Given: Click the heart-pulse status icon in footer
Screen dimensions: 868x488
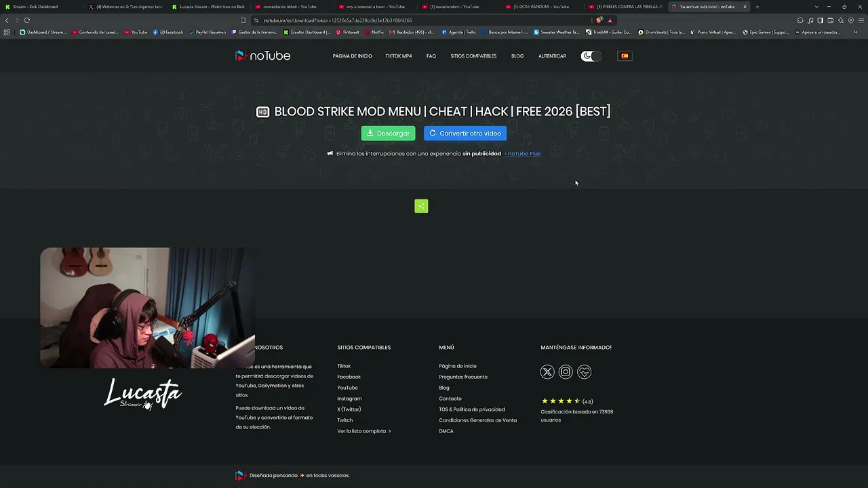Looking at the screenshot, I should pyautogui.click(x=584, y=371).
